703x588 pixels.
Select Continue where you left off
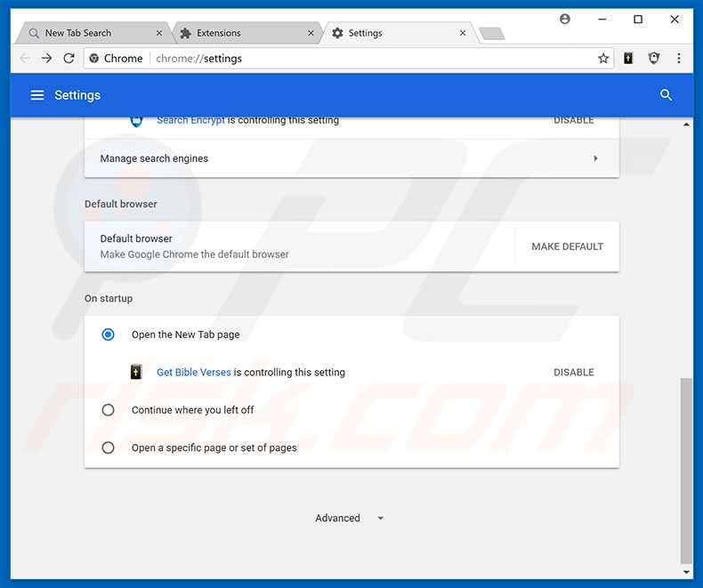(x=108, y=409)
